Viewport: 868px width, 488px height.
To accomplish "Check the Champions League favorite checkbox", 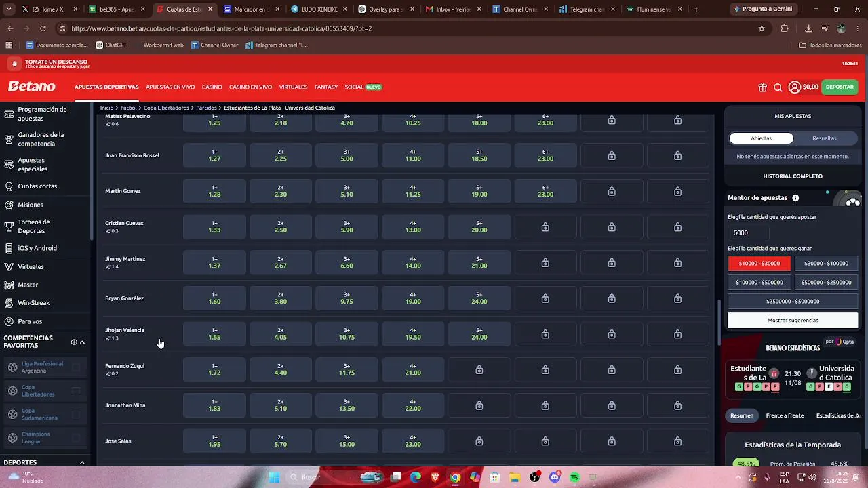I will pos(76,438).
